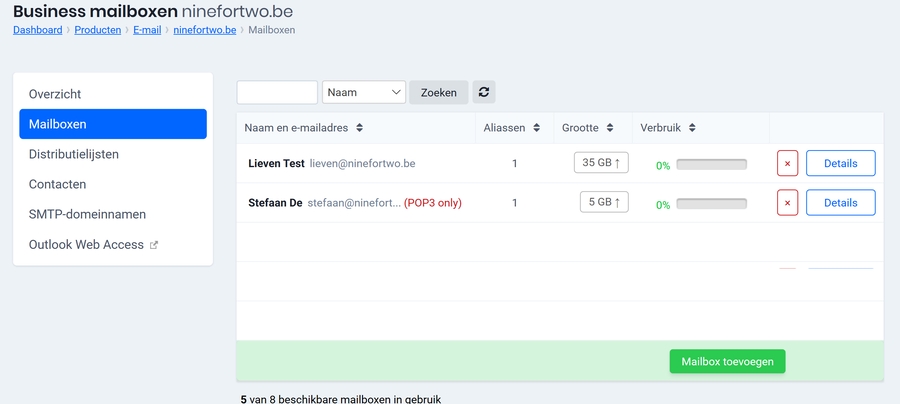Click the Zoeken search button
This screenshot has height=404, width=900.
438,92
